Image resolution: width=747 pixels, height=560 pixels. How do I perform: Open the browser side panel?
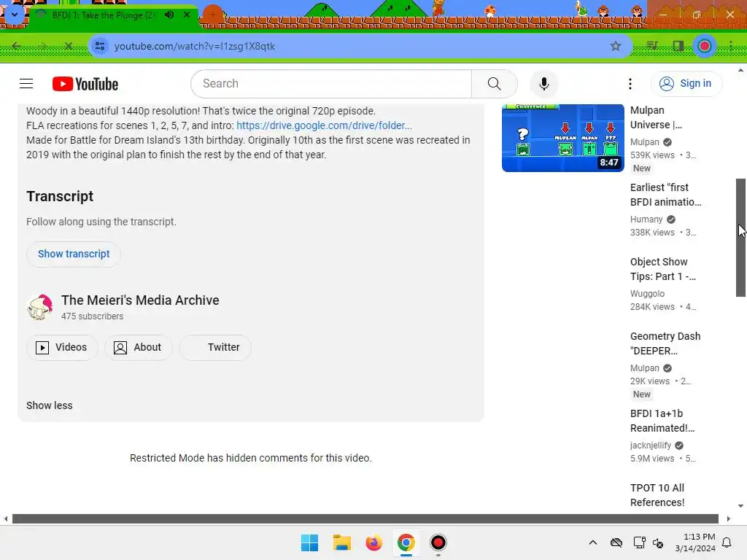click(678, 46)
